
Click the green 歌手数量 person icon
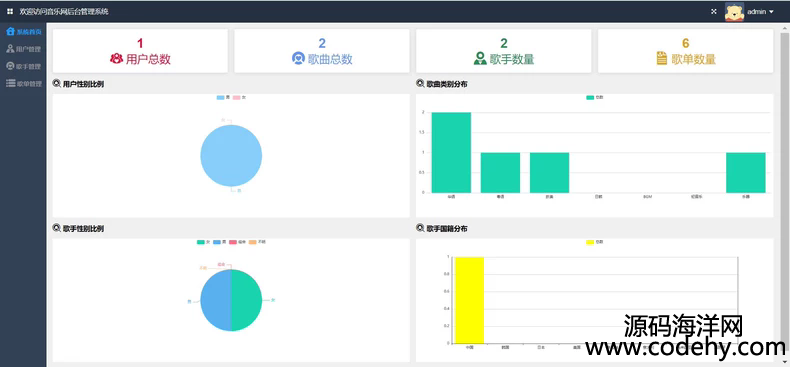pyautogui.click(x=480, y=58)
